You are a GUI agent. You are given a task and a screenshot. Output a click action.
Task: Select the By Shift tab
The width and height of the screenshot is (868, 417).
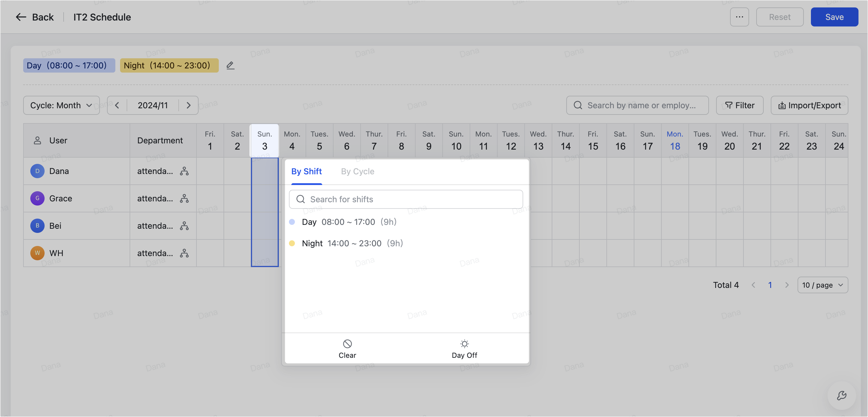[x=306, y=172]
